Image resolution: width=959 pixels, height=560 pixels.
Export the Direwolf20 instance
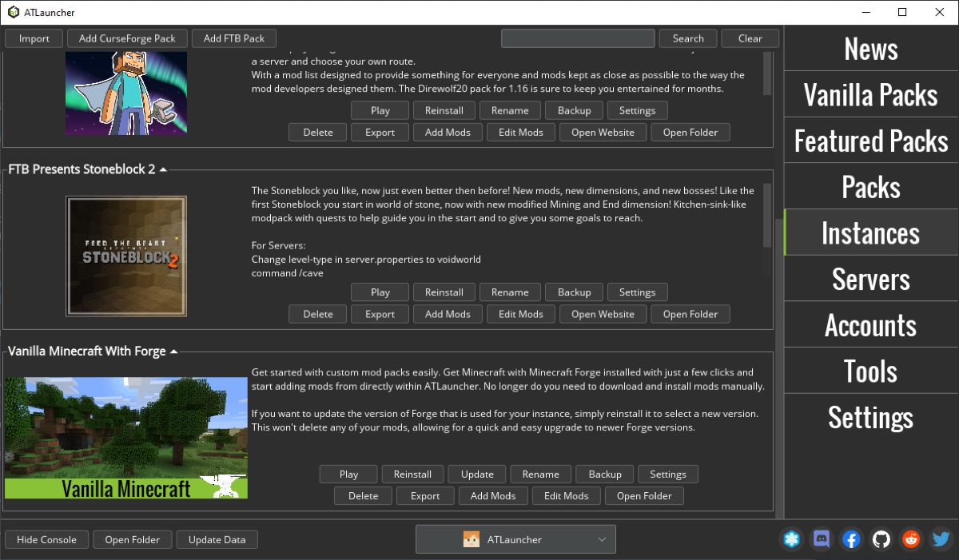click(380, 133)
